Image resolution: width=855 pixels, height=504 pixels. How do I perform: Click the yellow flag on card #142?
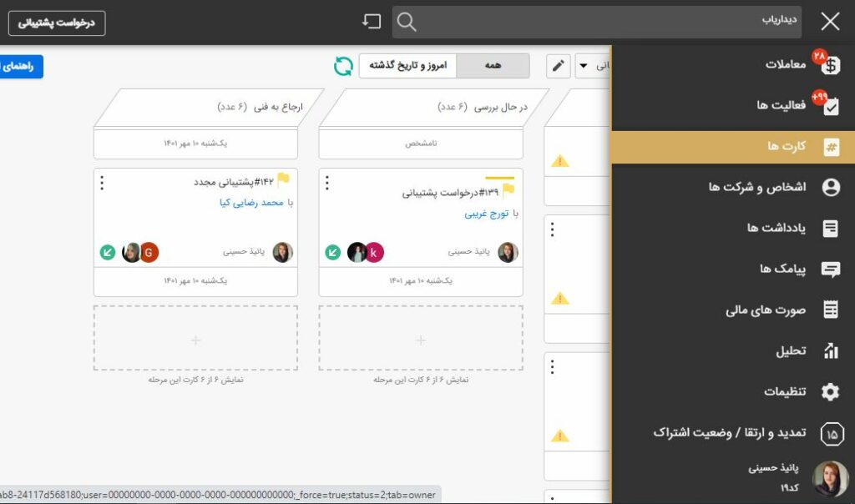(x=283, y=179)
